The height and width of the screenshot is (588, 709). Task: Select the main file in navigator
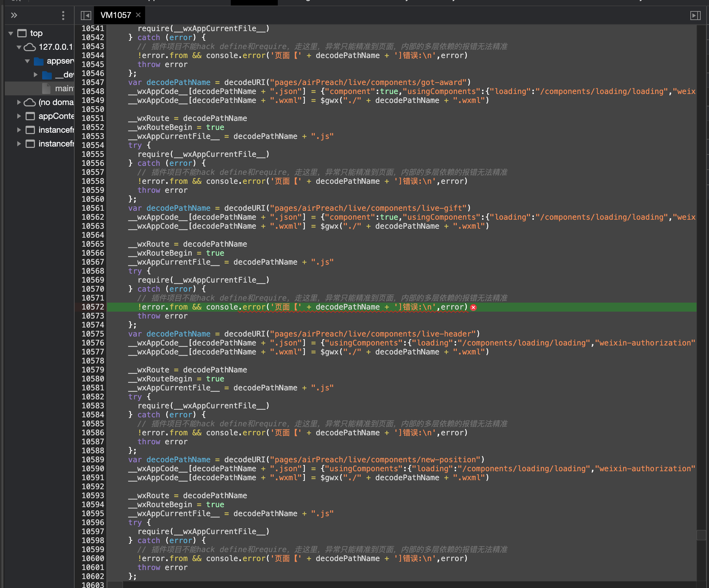click(64, 88)
